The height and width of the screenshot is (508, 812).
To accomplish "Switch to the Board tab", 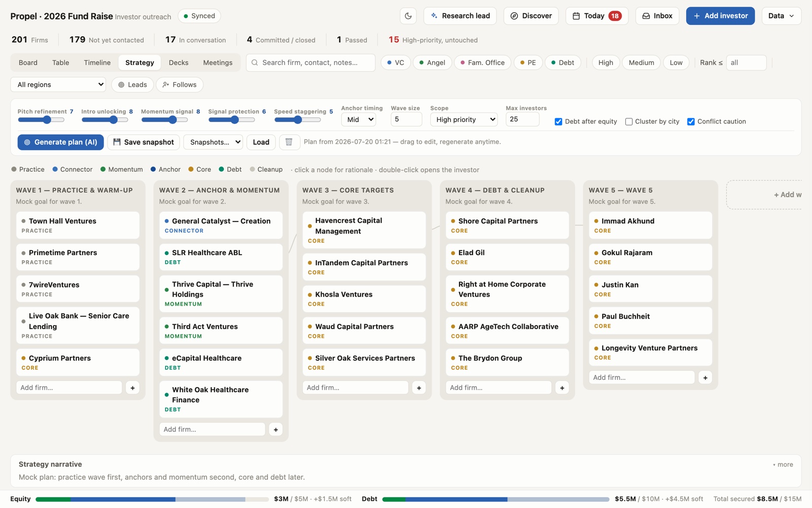I will point(28,62).
